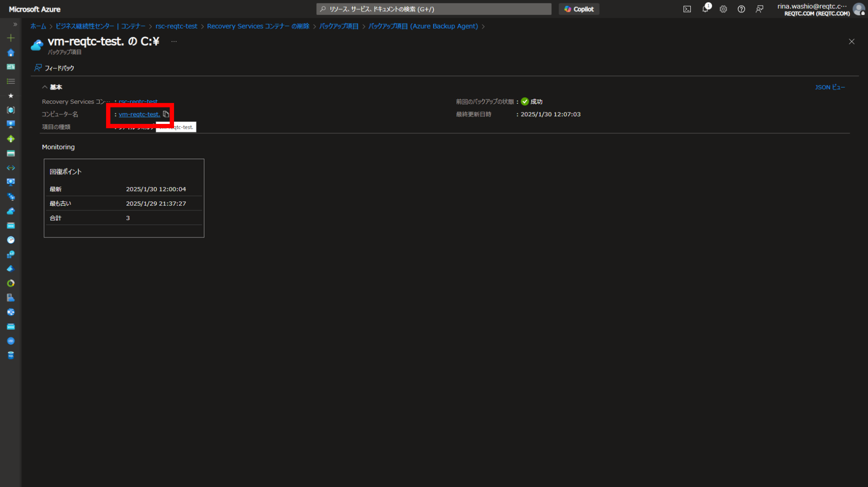Launch Copilot from the top bar
Viewport: 868px width, 487px height.
579,9
